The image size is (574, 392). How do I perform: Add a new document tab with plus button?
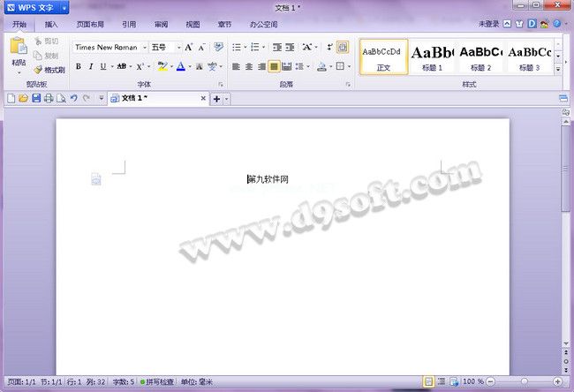point(217,98)
